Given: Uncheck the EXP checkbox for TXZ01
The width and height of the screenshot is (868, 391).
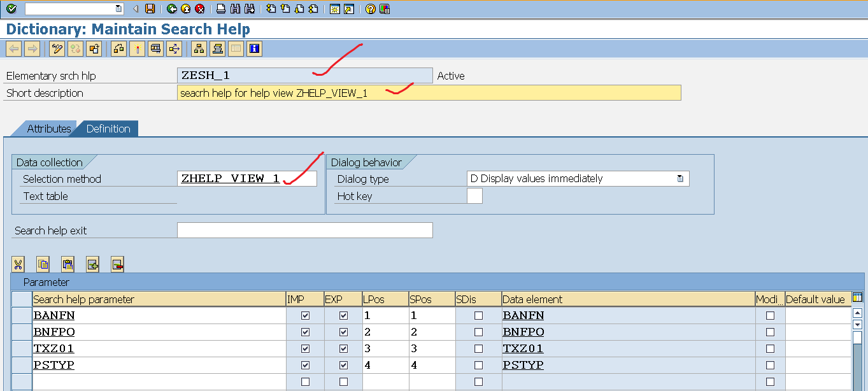Looking at the screenshot, I should coord(343,348).
